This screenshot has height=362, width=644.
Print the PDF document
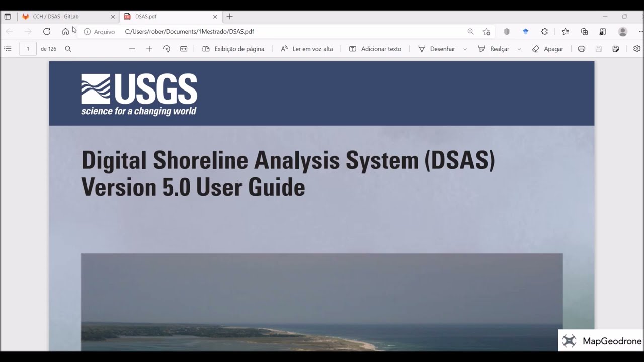pos(582,49)
